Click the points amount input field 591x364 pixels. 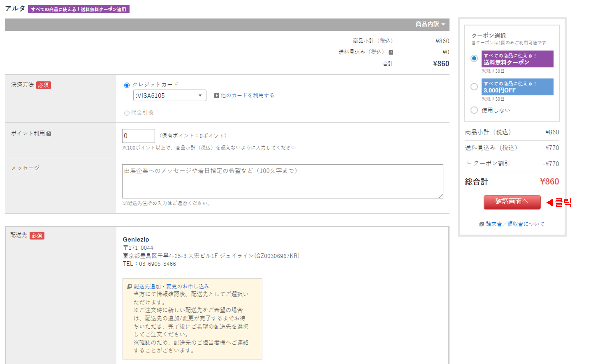pyautogui.click(x=138, y=136)
